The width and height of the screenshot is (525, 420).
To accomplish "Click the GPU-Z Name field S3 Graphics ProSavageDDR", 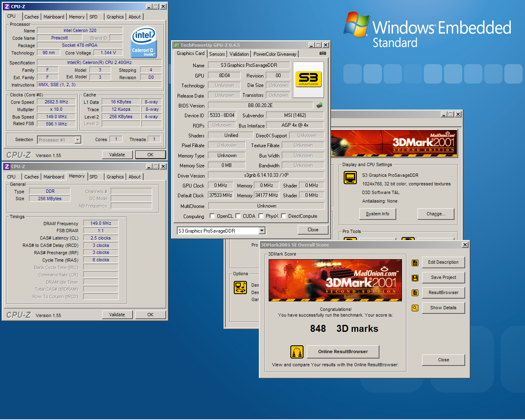I will (249, 65).
